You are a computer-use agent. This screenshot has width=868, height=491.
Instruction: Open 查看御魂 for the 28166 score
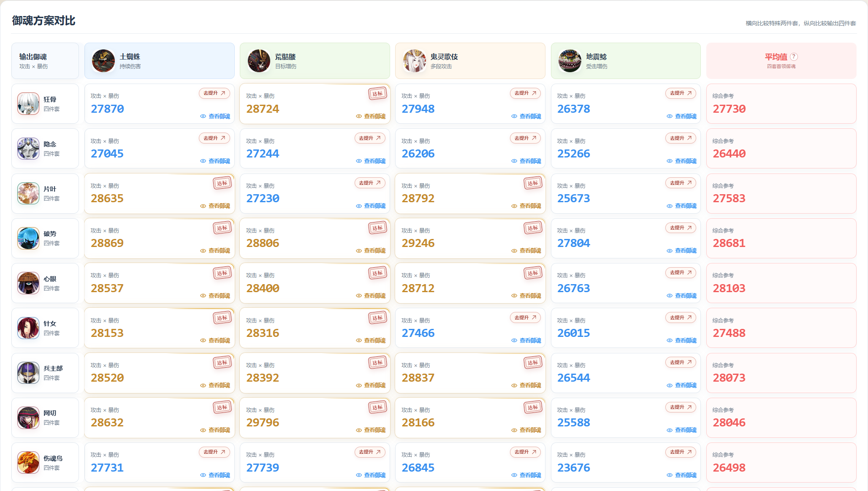point(526,430)
